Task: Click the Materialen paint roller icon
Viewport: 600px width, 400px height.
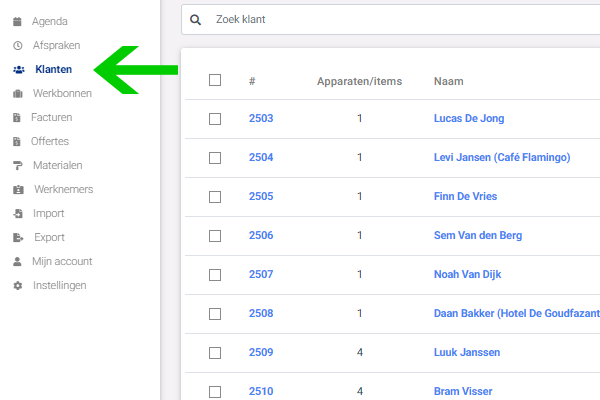Action: click(x=17, y=165)
